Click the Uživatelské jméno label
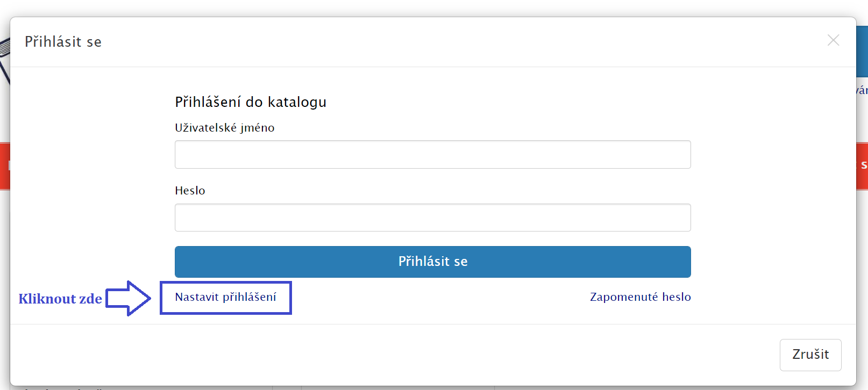The height and width of the screenshot is (390, 868). pyautogui.click(x=224, y=128)
